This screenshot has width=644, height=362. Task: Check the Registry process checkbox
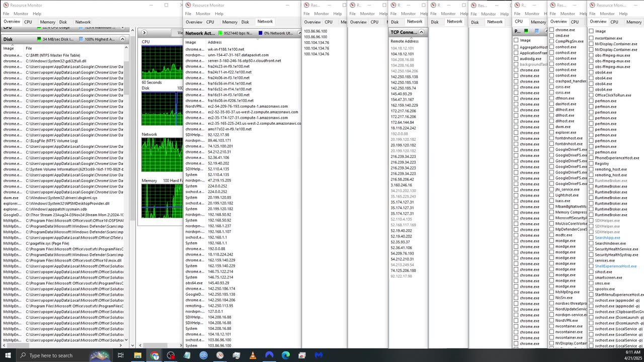tap(591, 163)
